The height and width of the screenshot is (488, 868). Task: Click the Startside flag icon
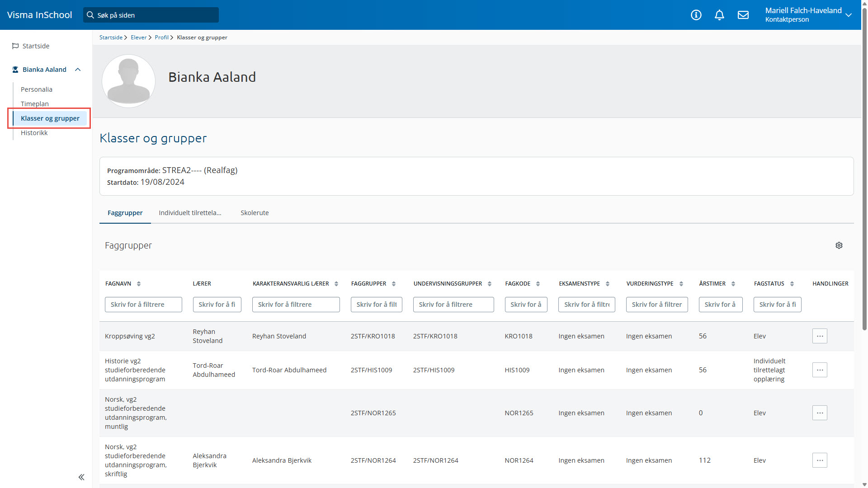15,46
